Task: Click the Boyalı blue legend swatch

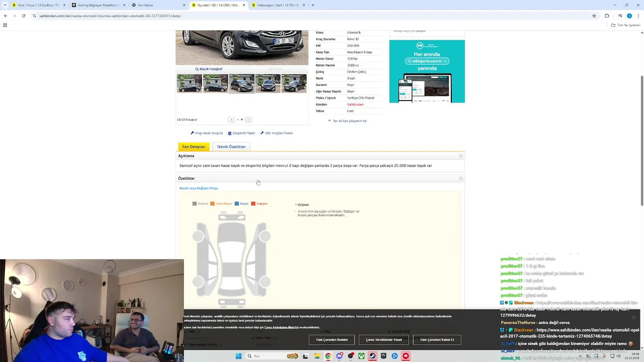Action: point(237,204)
